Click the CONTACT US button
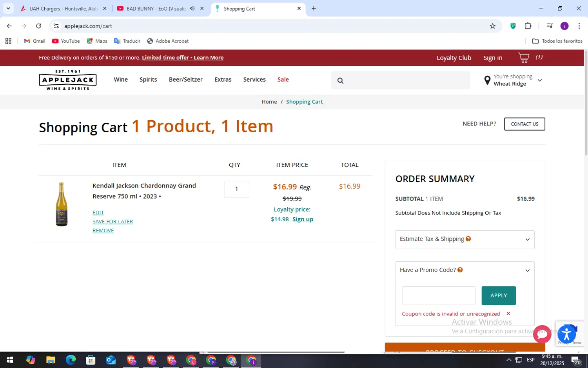 point(524,124)
